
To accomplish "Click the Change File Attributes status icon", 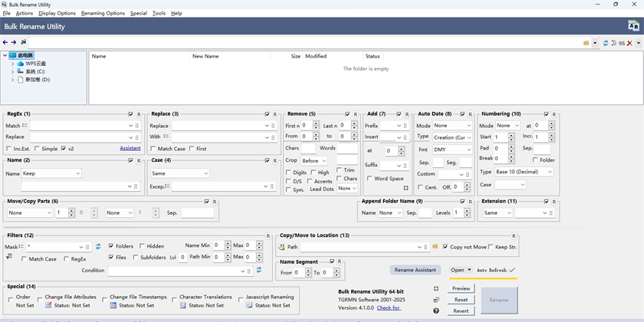I will pyautogui.click(x=48, y=305).
